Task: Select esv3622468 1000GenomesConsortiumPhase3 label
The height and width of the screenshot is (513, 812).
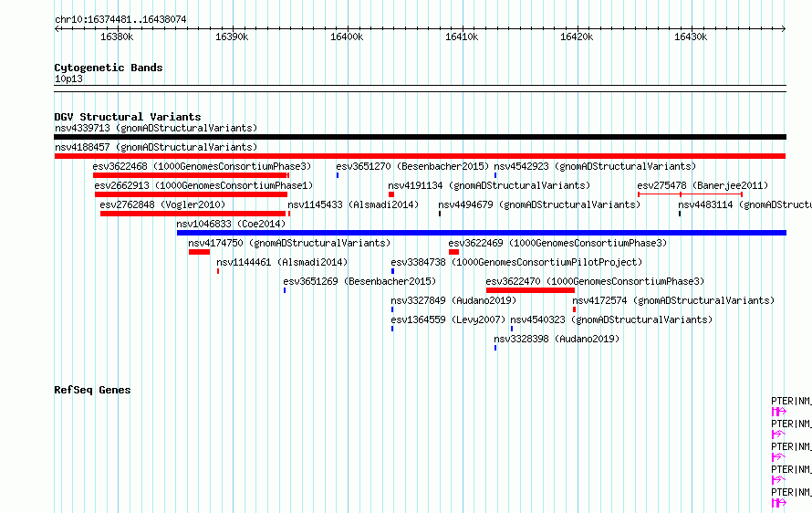Action: 202,166
